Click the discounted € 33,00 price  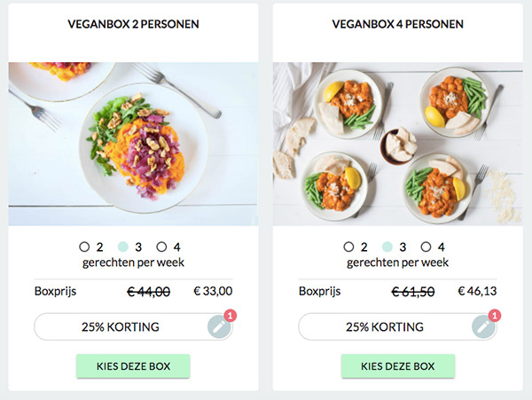[x=213, y=290]
